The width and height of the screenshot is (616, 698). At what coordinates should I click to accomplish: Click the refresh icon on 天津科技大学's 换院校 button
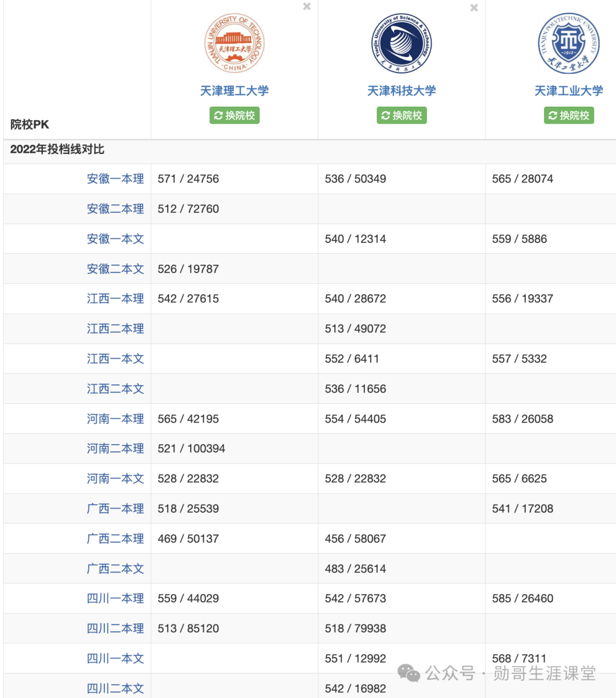coord(384,115)
